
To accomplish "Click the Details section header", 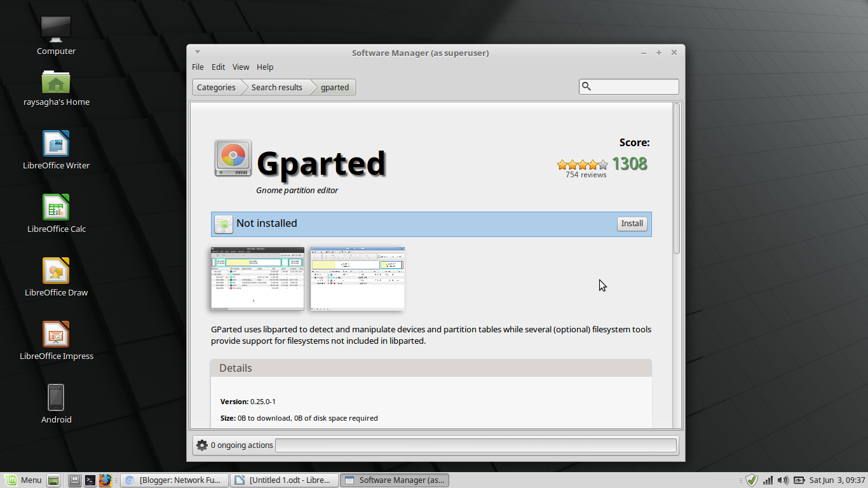I will pyautogui.click(x=431, y=368).
